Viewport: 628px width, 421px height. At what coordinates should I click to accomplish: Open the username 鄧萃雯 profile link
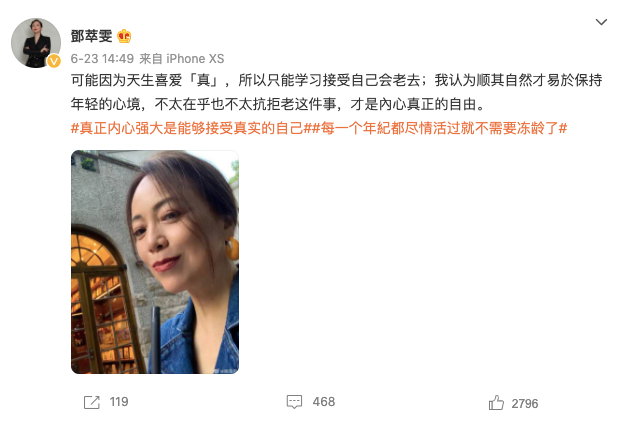(91, 36)
